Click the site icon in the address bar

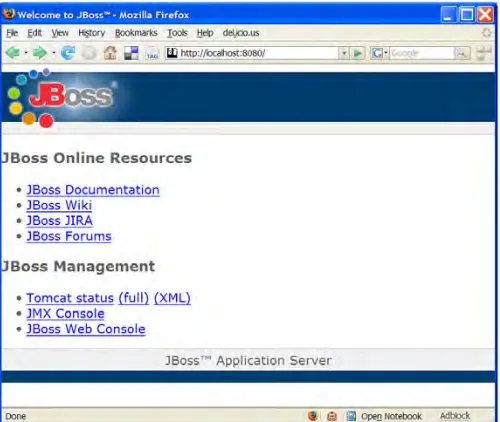172,53
